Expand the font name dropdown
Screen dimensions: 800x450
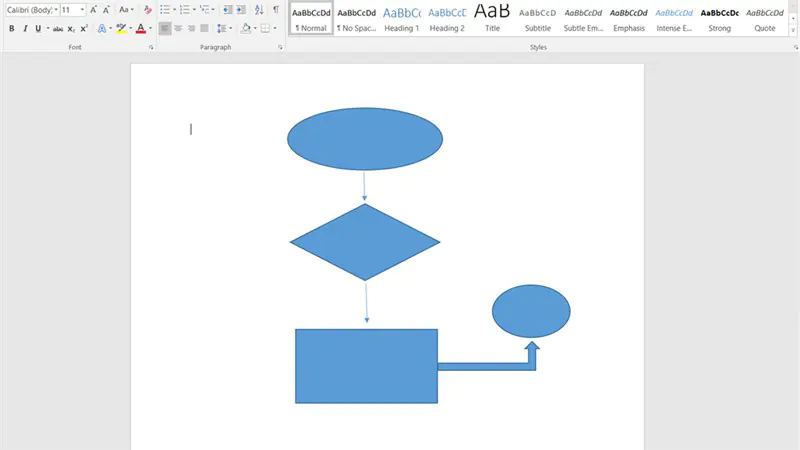point(56,10)
